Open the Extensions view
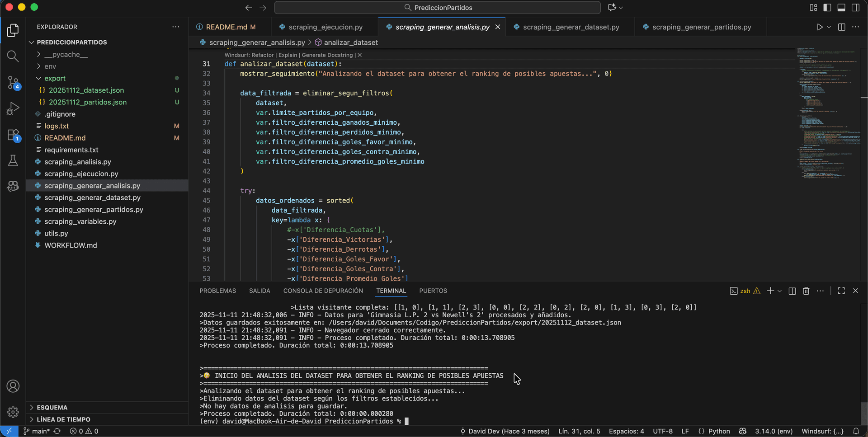 tap(13, 135)
